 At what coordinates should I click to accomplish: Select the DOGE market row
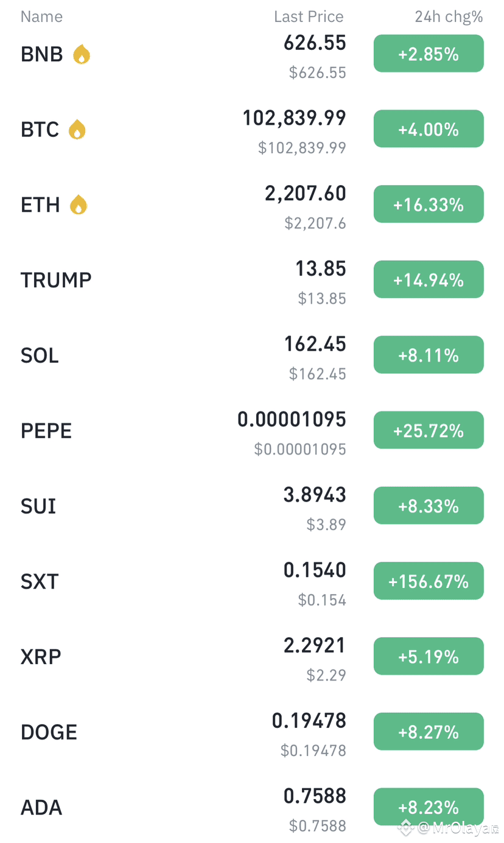(252, 732)
